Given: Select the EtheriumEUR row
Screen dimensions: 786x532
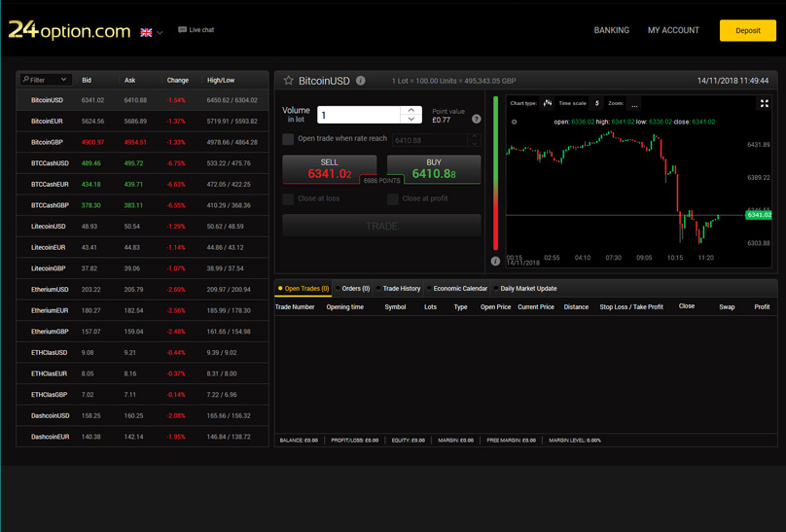Looking at the screenshot, I should (x=143, y=310).
